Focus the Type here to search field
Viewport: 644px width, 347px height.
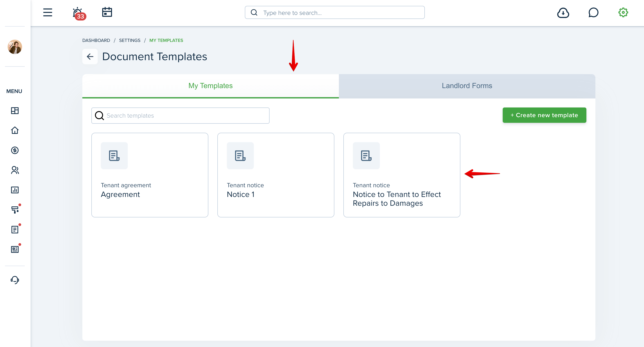(x=335, y=13)
